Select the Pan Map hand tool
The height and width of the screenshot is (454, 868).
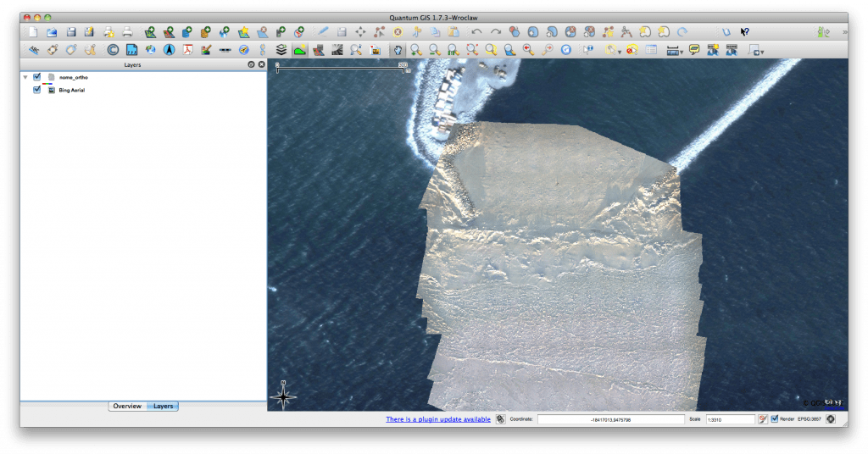tap(398, 50)
